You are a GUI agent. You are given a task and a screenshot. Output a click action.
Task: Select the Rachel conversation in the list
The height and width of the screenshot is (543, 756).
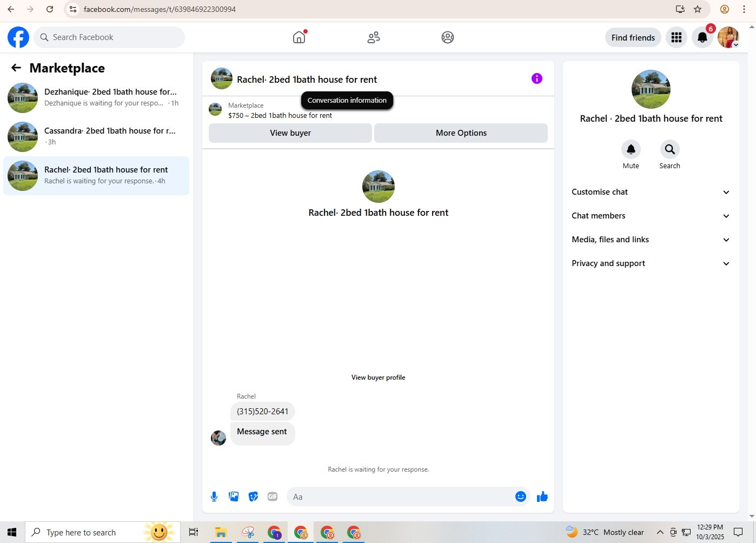tap(96, 176)
